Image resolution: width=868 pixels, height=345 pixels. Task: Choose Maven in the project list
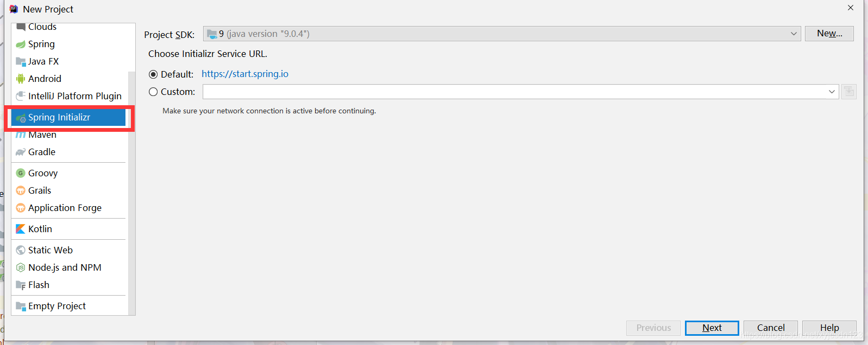(68, 135)
